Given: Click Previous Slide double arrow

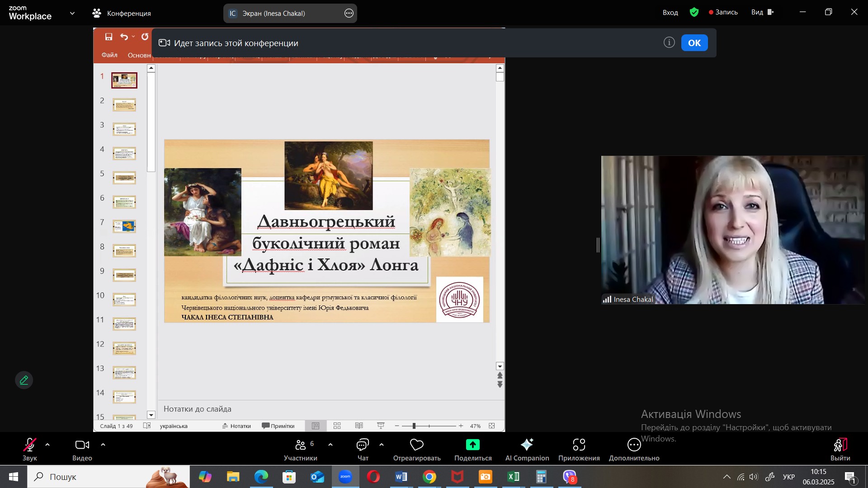Looking at the screenshot, I should coord(500,375).
